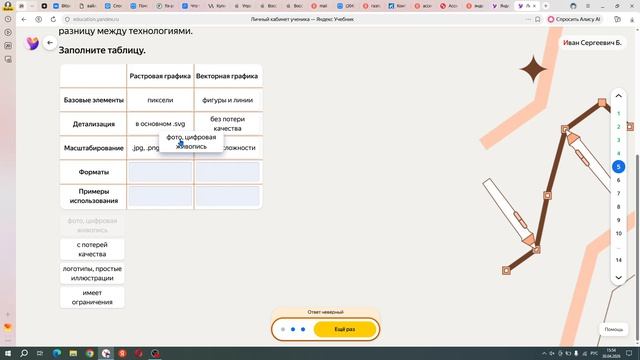Click the empty raster 'Форматы' cell
Image resolution: width=640 pixels, height=360 pixels.
[x=160, y=172]
